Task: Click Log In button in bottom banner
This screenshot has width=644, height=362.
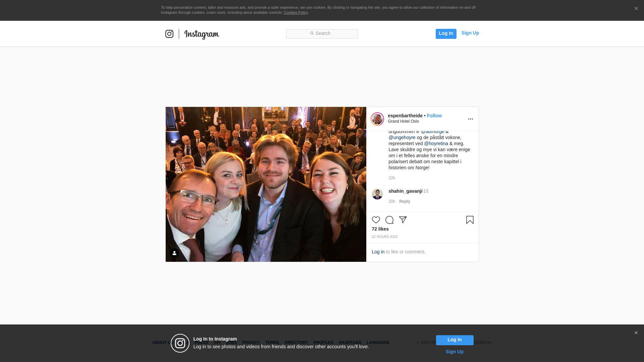Action: point(454,340)
